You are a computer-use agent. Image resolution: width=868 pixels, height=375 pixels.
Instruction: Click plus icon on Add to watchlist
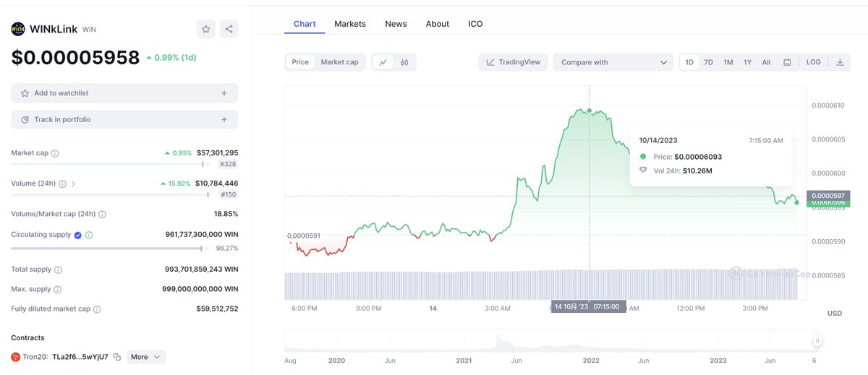(x=224, y=93)
